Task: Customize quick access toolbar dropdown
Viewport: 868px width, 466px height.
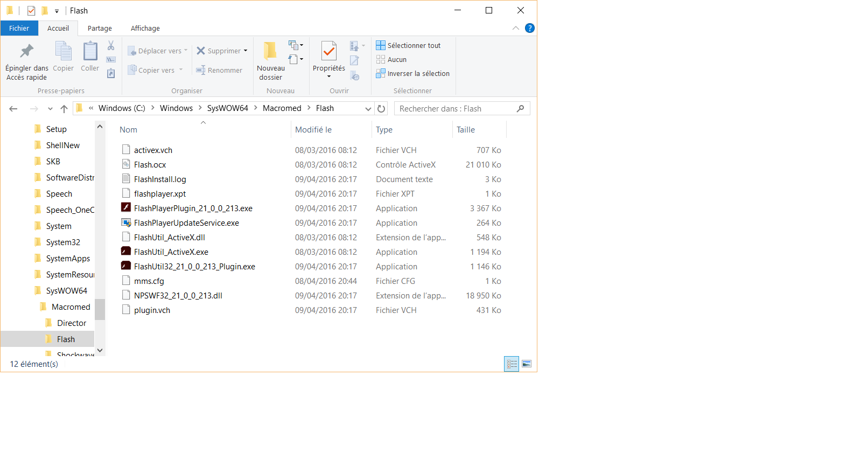Action: [x=57, y=11]
